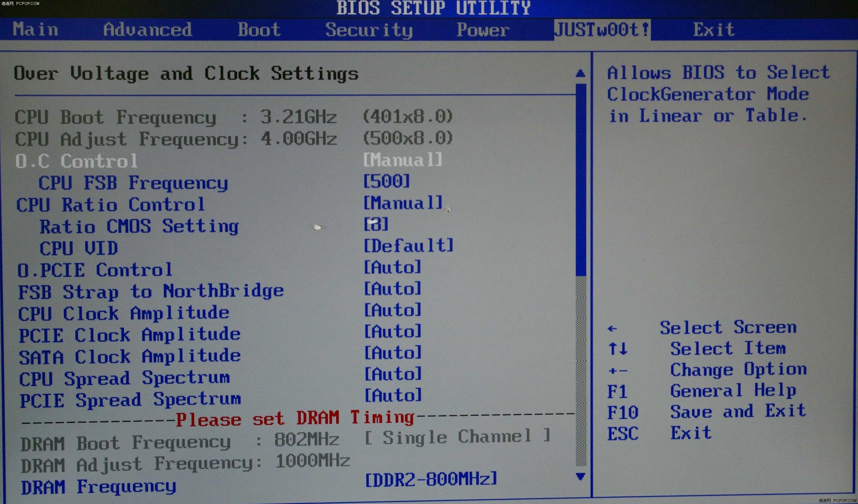Change O.C Control Manual option

coord(402,160)
